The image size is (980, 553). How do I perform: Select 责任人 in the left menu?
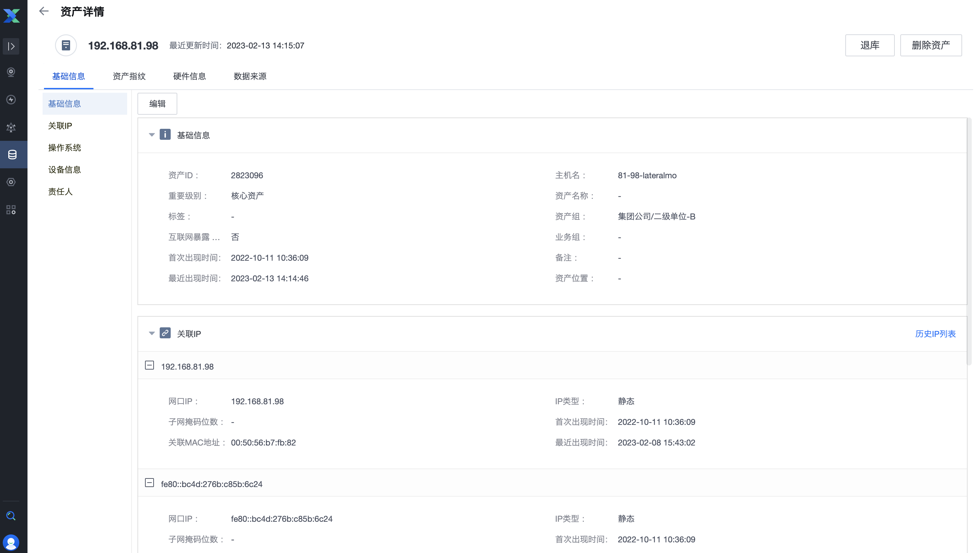tap(60, 192)
